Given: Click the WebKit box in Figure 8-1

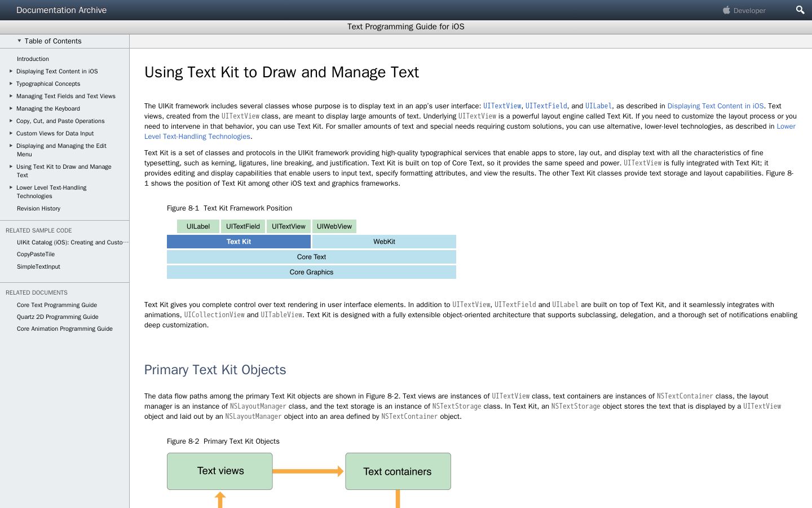Looking at the screenshot, I should [x=384, y=242].
